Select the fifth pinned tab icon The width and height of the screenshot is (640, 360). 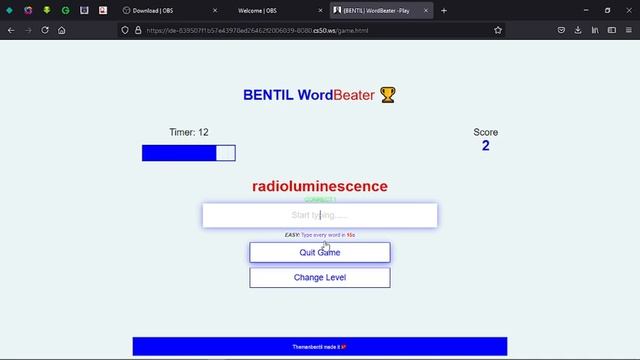(84, 11)
